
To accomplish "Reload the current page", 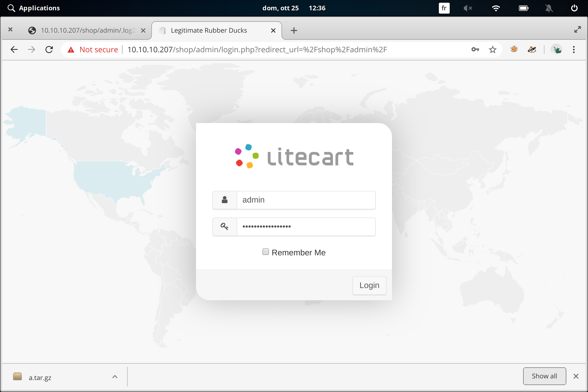I will (49, 50).
